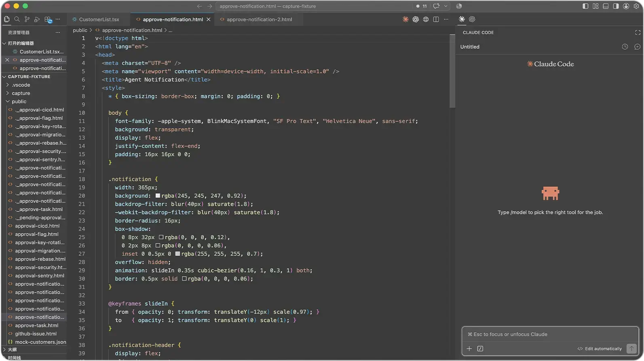Open Accounts icon in title bar

click(626, 6)
